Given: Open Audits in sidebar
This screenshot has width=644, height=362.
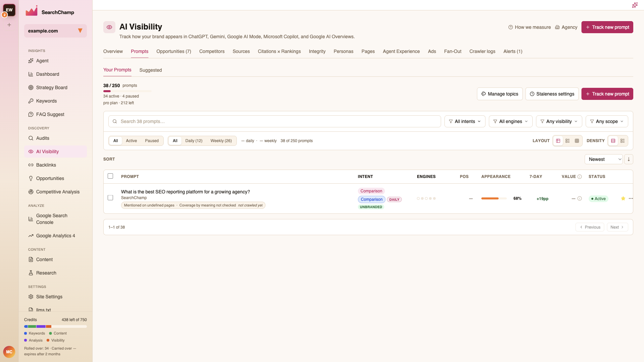Looking at the screenshot, I should pyautogui.click(x=55, y=138).
